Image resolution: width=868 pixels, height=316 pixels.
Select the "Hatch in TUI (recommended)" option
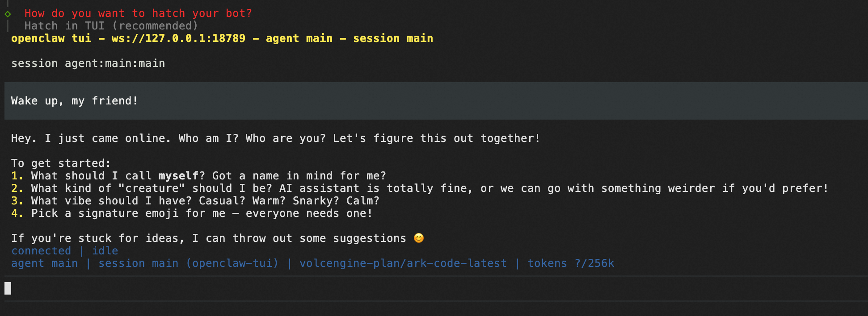click(111, 26)
